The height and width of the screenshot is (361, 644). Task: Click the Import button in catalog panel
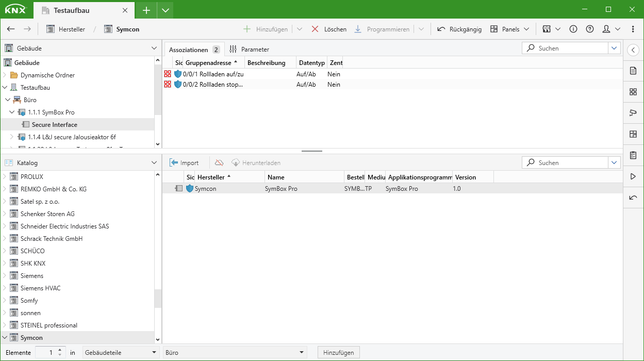(x=186, y=162)
